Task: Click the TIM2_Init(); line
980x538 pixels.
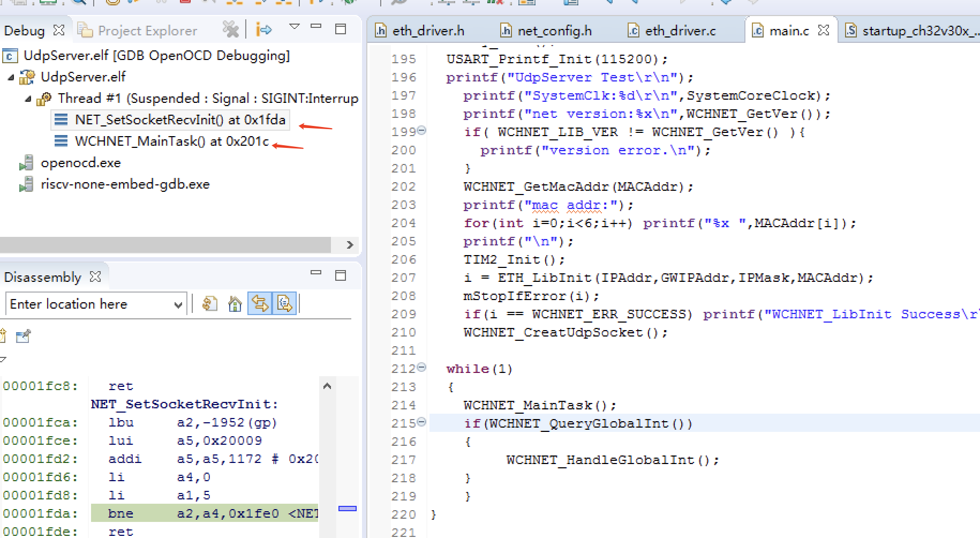Action: coord(514,259)
